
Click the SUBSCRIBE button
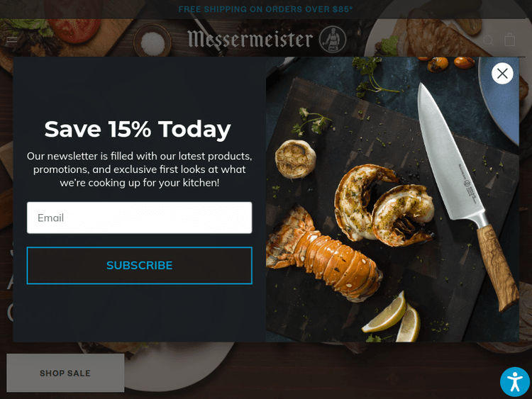[140, 266]
